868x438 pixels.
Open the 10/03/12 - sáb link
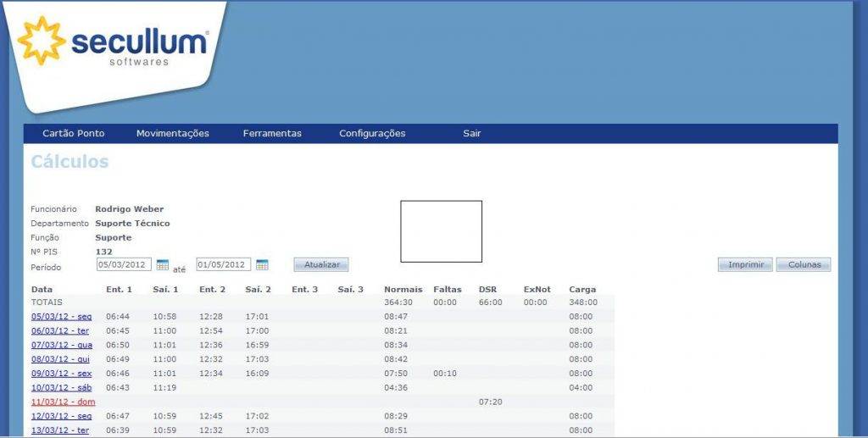tap(61, 388)
